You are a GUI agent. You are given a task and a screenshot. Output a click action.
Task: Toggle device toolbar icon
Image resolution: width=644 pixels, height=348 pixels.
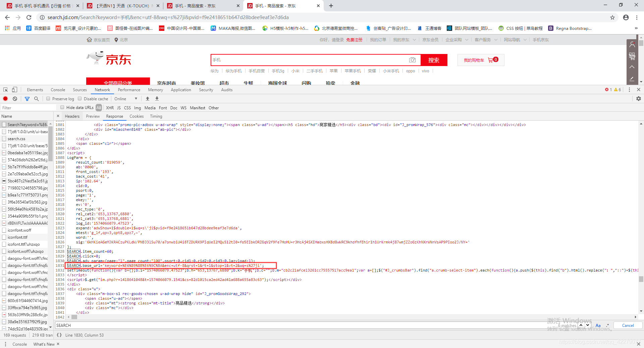[x=14, y=90]
